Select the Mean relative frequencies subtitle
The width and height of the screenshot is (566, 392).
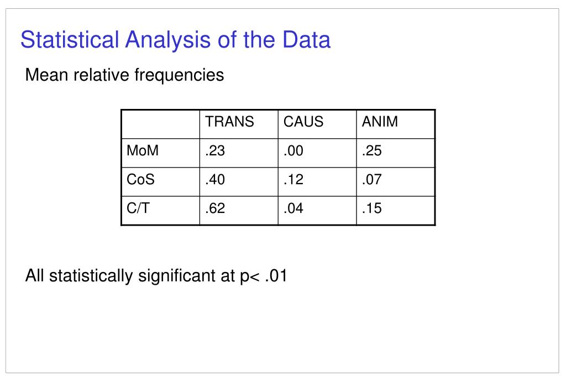click(124, 75)
